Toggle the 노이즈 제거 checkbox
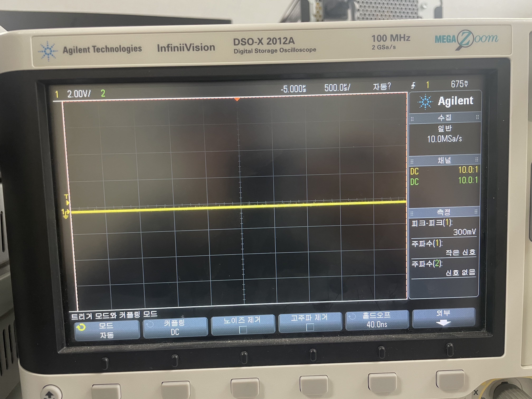Viewport: 532px width, 399px height. point(243,329)
